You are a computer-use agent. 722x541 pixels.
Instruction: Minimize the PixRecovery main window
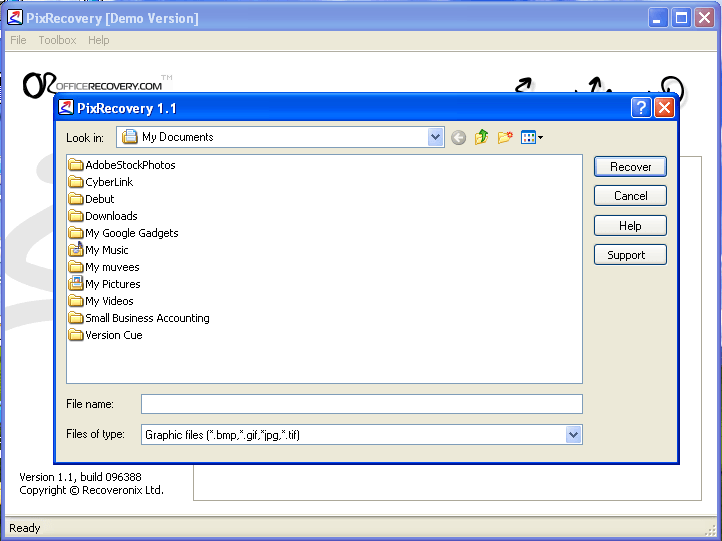[658, 18]
